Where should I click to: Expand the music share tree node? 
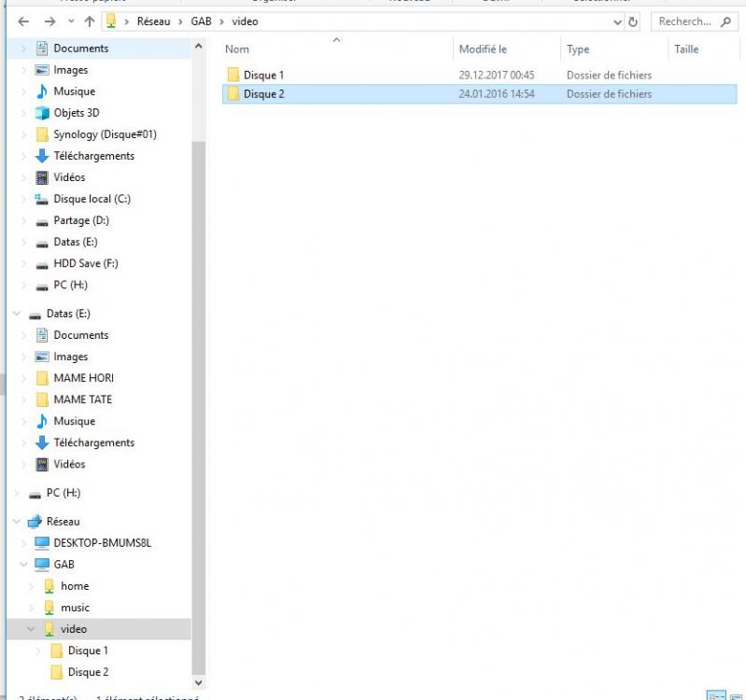coord(31,608)
